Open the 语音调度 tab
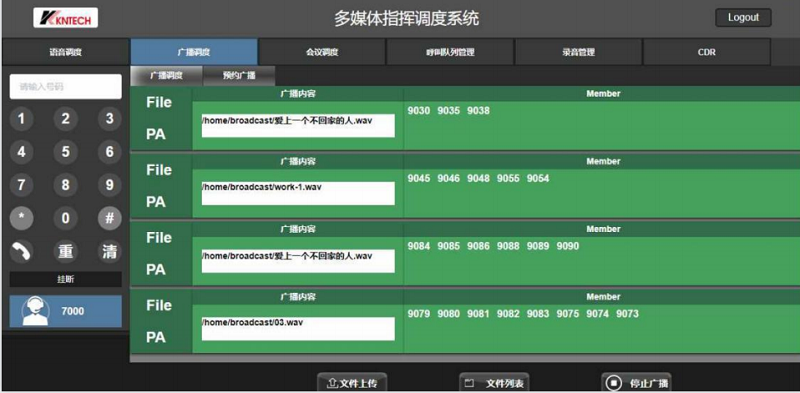Image resolution: width=800 pixels, height=393 pixels. pyautogui.click(x=65, y=52)
